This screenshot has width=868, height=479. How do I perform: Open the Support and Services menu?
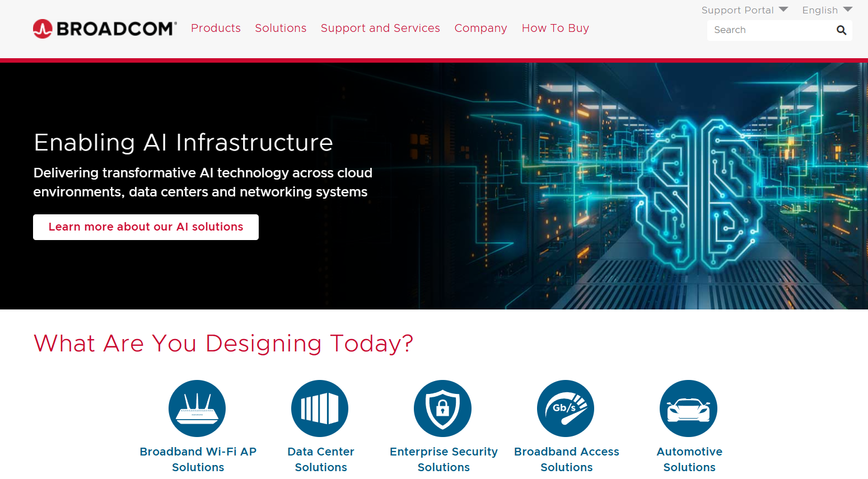[x=380, y=28]
